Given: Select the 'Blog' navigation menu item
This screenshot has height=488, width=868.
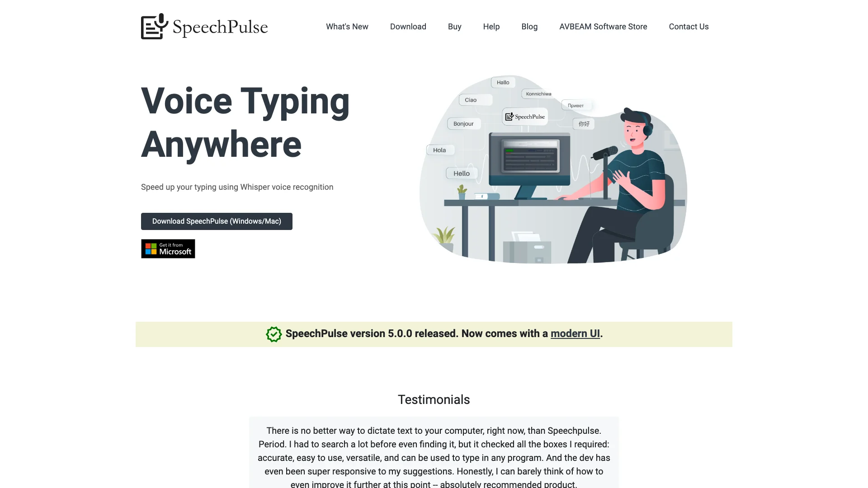Looking at the screenshot, I should click(529, 26).
